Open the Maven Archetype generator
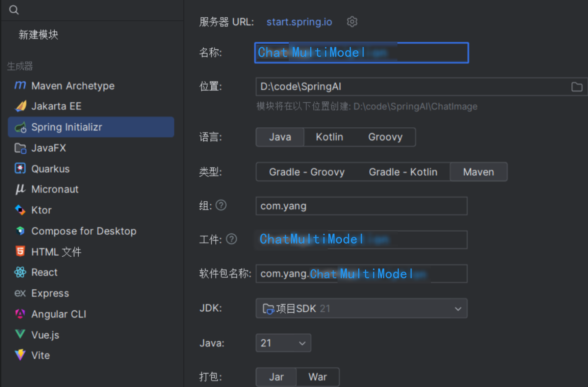 tap(91, 85)
